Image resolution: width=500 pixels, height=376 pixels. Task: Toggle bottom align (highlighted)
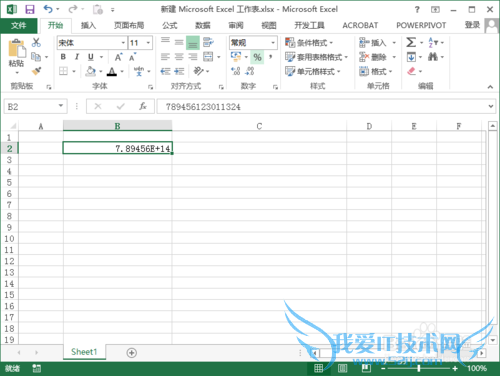tap(193, 43)
